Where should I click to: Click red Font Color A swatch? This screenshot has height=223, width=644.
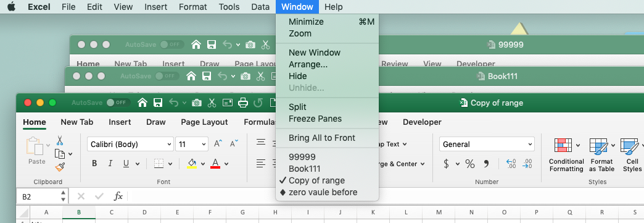[215, 164]
